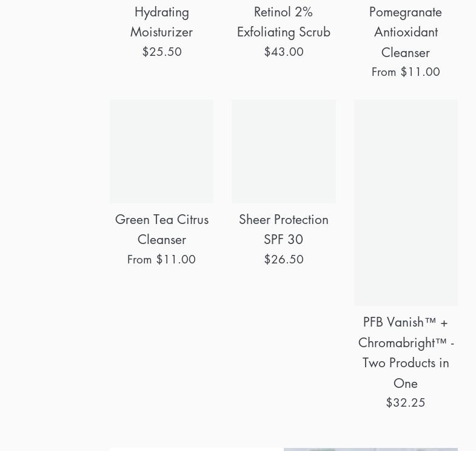
Task: Click the word Pomegranate in the cleanser title
Action: pyautogui.click(x=405, y=12)
